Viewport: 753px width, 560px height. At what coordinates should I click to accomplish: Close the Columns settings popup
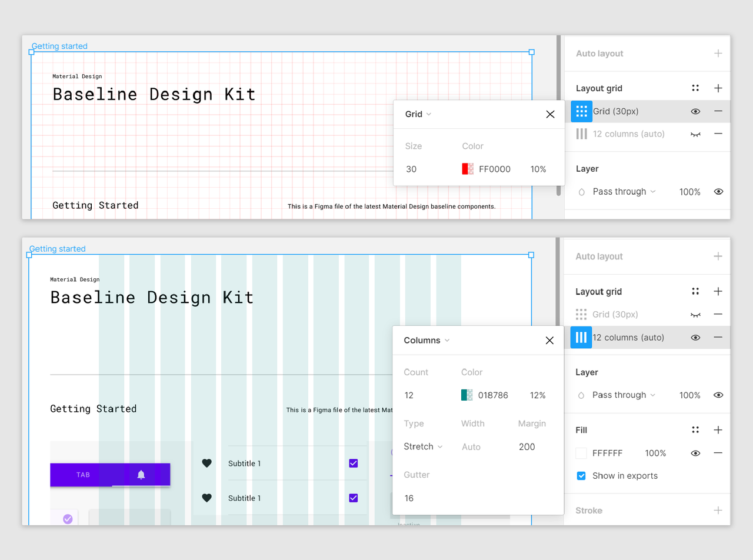coord(549,341)
